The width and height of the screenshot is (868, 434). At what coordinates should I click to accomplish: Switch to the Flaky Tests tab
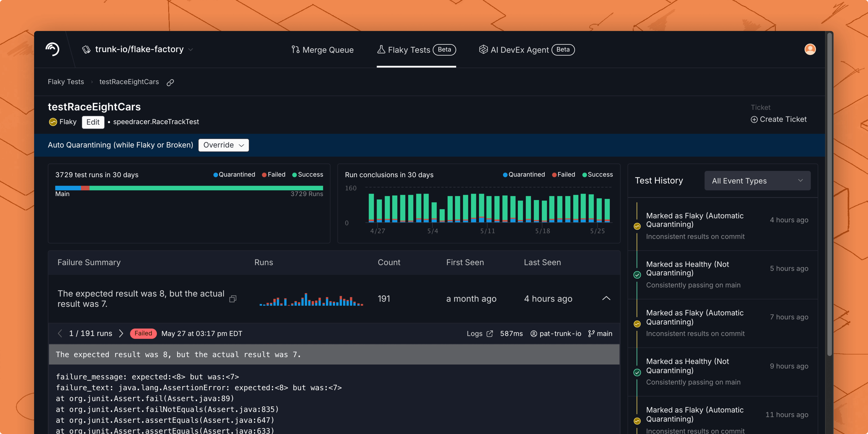coord(416,50)
